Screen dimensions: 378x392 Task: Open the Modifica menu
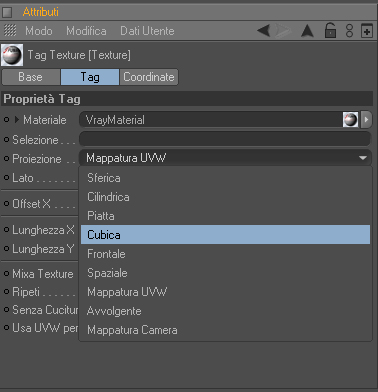click(x=86, y=31)
